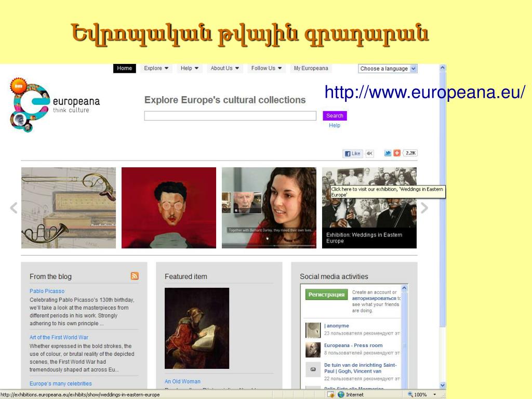Screen dimensions: 532x399
Task: Open the young woman video thumbnail
Action: (269, 208)
